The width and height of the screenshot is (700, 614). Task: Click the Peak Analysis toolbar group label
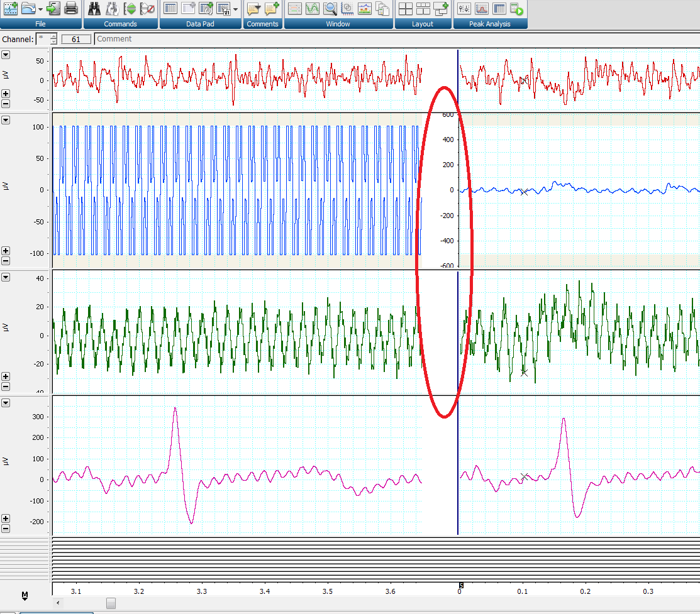(x=489, y=24)
